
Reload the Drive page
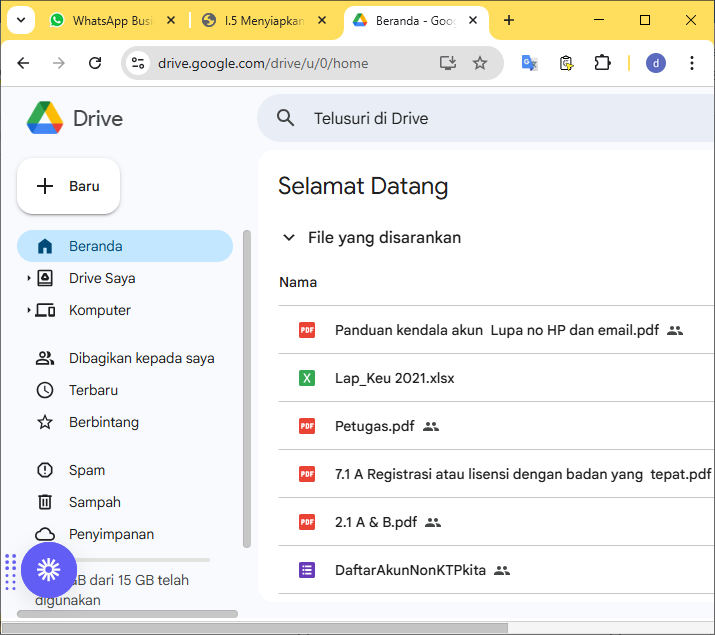pyautogui.click(x=95, y=63)
